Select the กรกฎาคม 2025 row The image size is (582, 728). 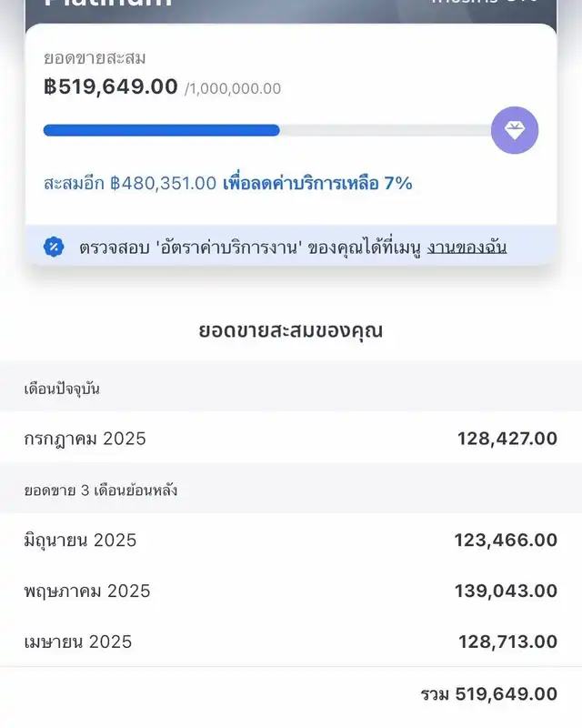coord(291,439)
